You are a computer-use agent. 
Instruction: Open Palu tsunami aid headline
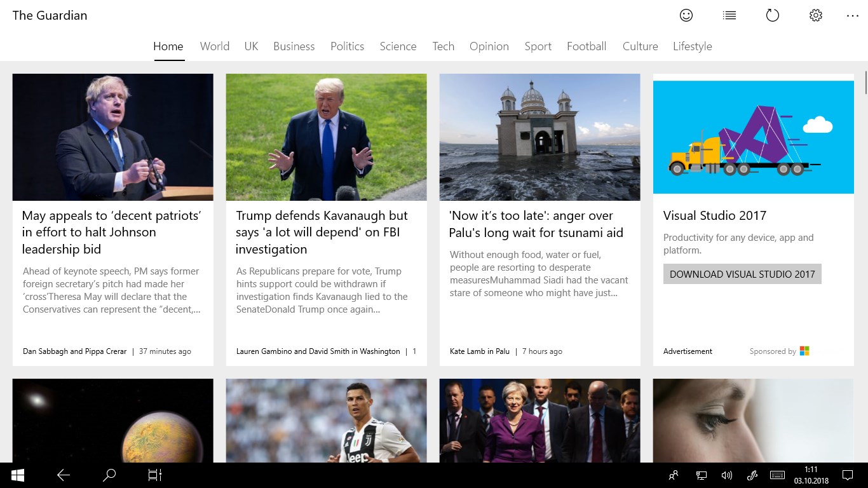(x=536, y=224)
